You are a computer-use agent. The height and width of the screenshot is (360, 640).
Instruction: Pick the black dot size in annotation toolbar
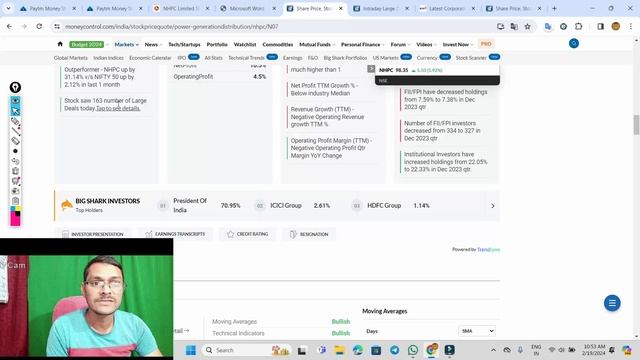click(16, 151)
